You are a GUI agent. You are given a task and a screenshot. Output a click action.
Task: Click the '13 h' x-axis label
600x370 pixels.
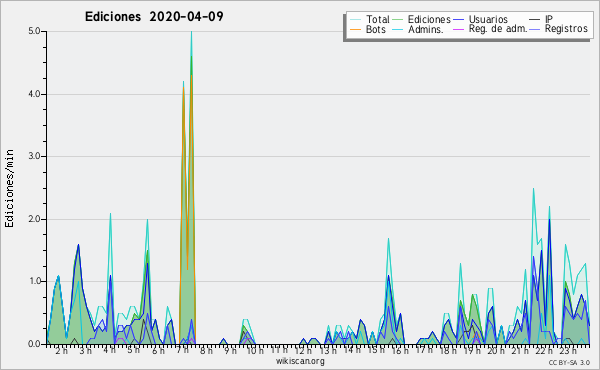[328, 351]
